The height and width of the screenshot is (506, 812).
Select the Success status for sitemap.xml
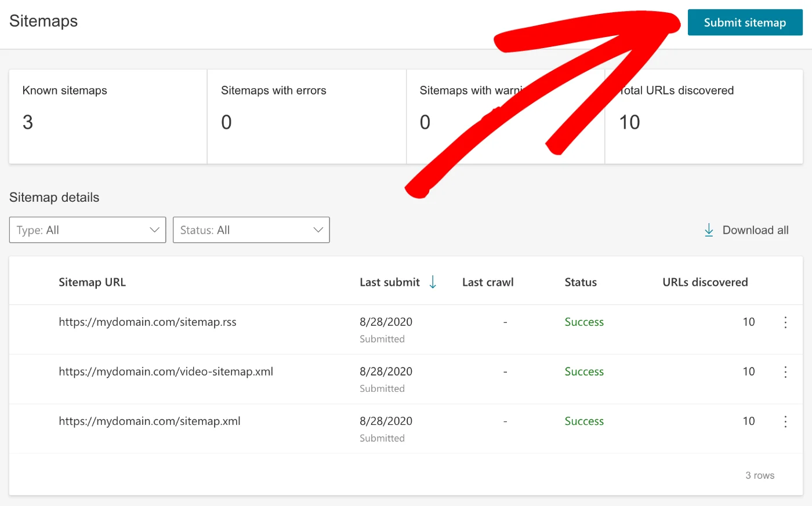point(584,421)
